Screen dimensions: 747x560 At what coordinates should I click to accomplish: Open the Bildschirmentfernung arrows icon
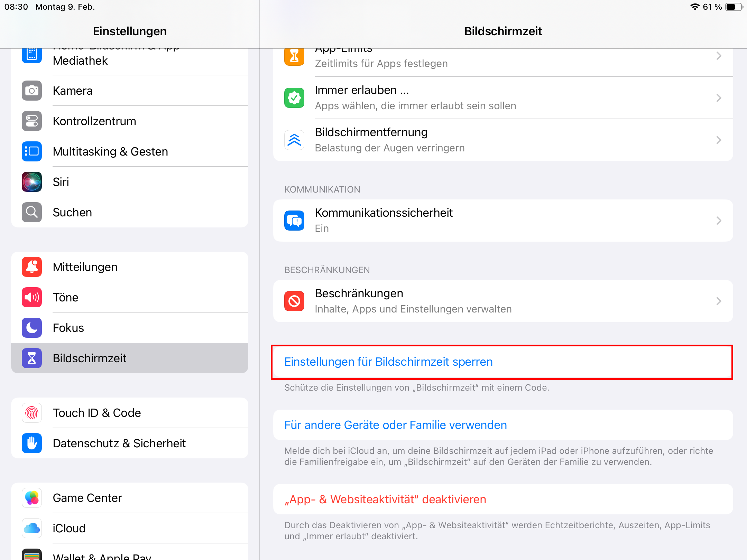coord(294,140)
